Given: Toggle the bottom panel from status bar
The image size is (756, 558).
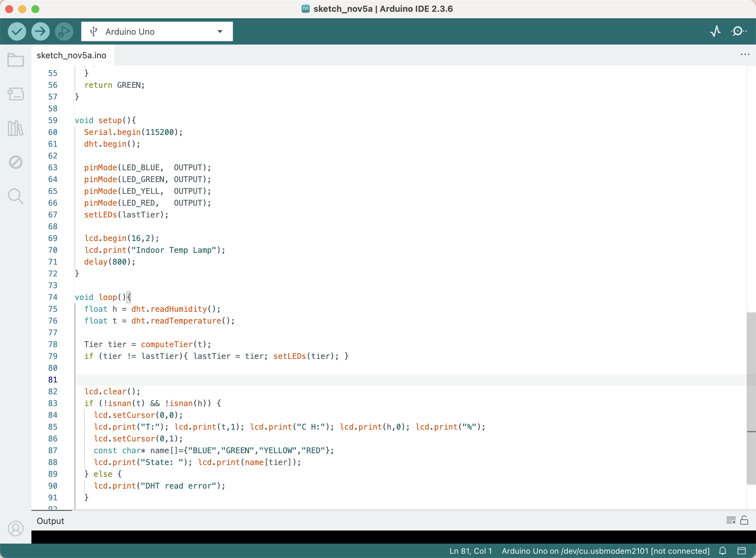Looking at the screenshot, I should (742, 551).
